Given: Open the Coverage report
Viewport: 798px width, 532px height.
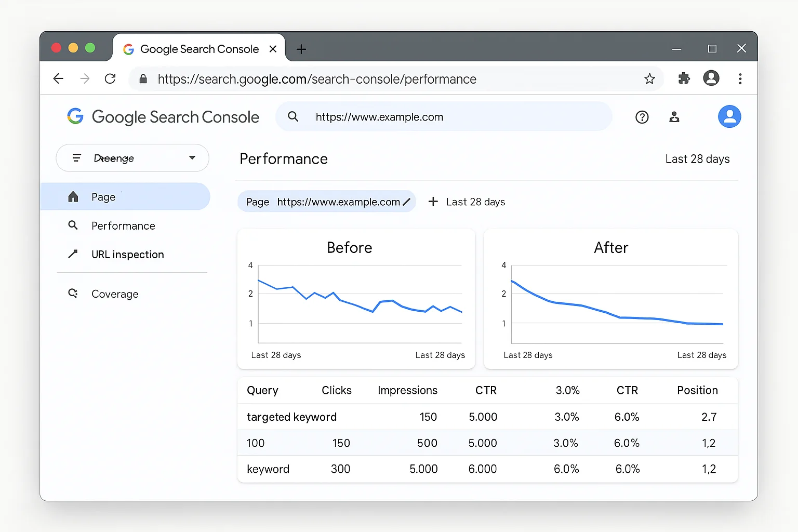Looking at the screenshot, I should [x=114, y=294].
